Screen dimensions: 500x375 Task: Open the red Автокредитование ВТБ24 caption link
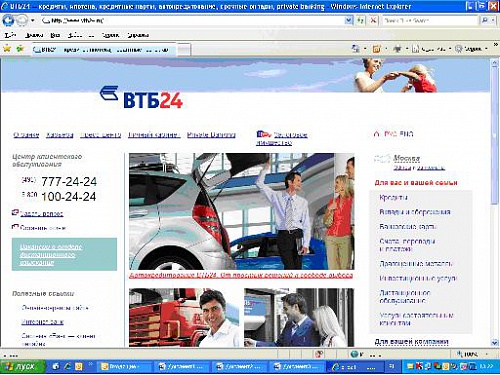click(x=241, y=275)
